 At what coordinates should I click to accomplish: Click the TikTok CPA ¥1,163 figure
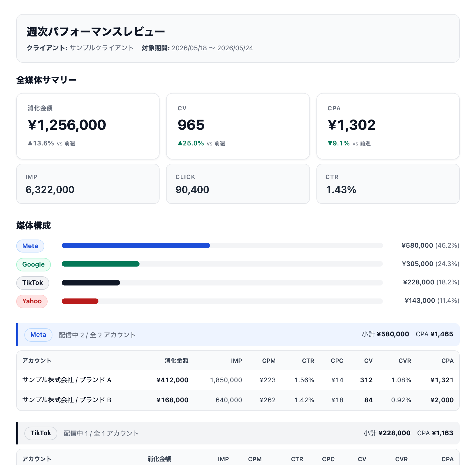pyautogui.click(x=435, y=433)
